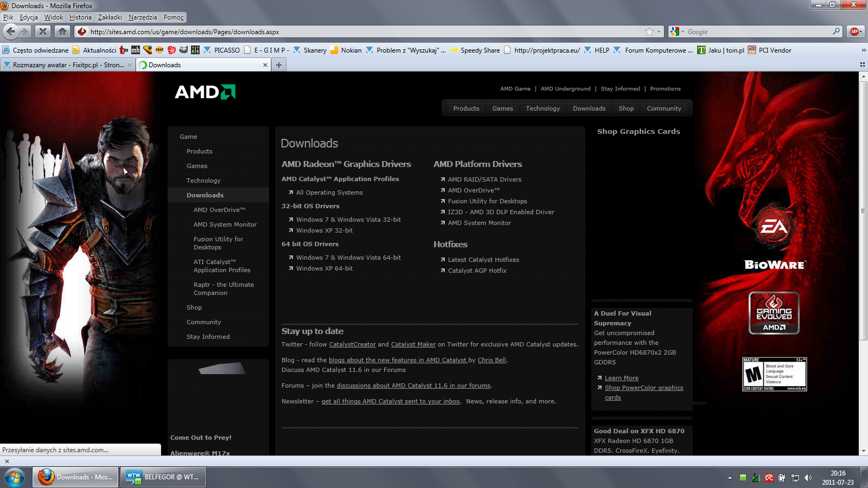This screenshot has height=488, width=868.
Task: Open AMD RAID/SATA Drivers link
Action: 484,179
